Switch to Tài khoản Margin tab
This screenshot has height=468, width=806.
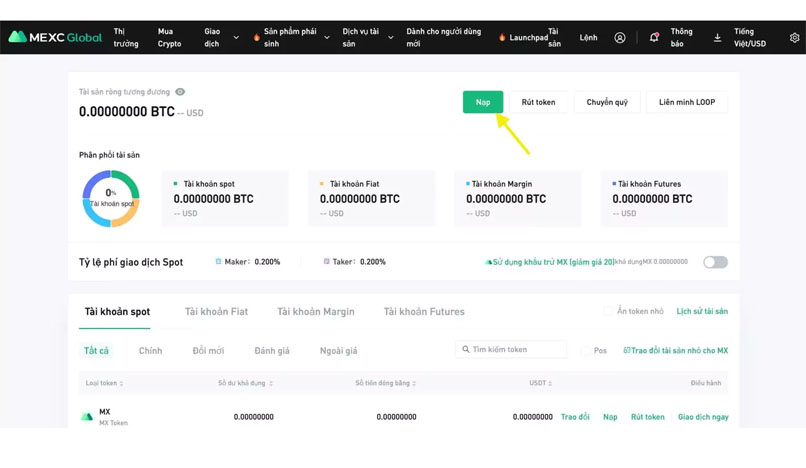click(316, 312)
